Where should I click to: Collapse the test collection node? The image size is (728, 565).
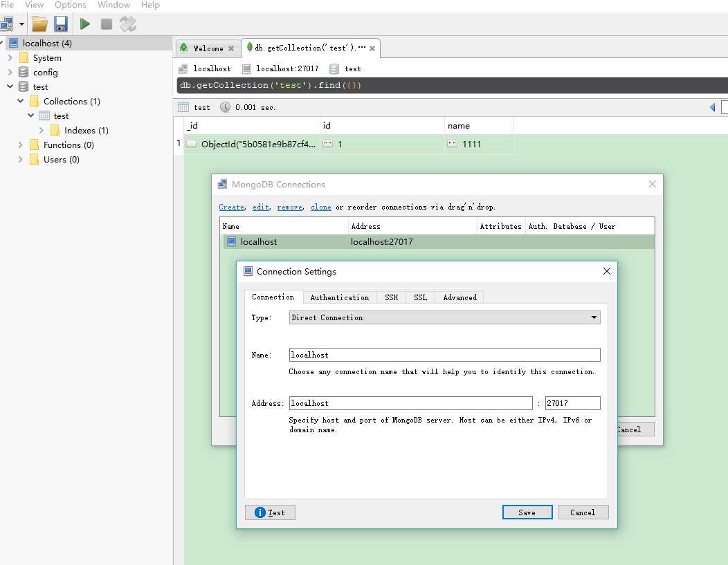click(x=30, y=115)
